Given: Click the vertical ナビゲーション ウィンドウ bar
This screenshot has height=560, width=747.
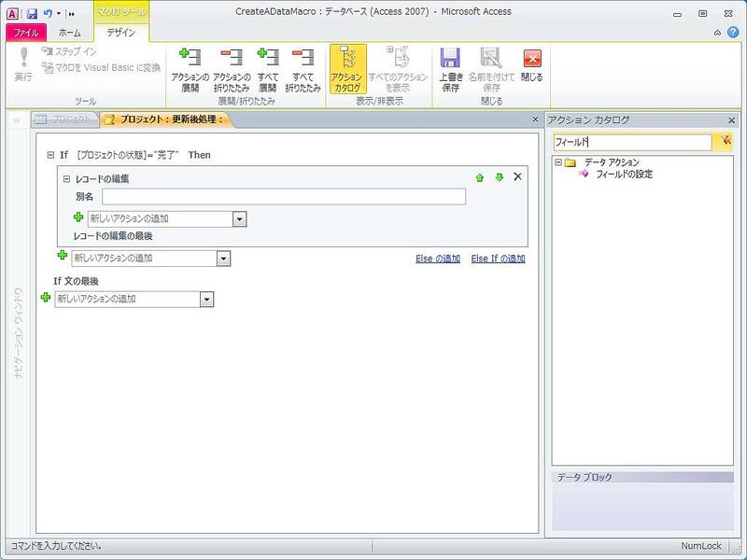Looking at the screenshot, I should pyautogui.click(x=18, y=333).
